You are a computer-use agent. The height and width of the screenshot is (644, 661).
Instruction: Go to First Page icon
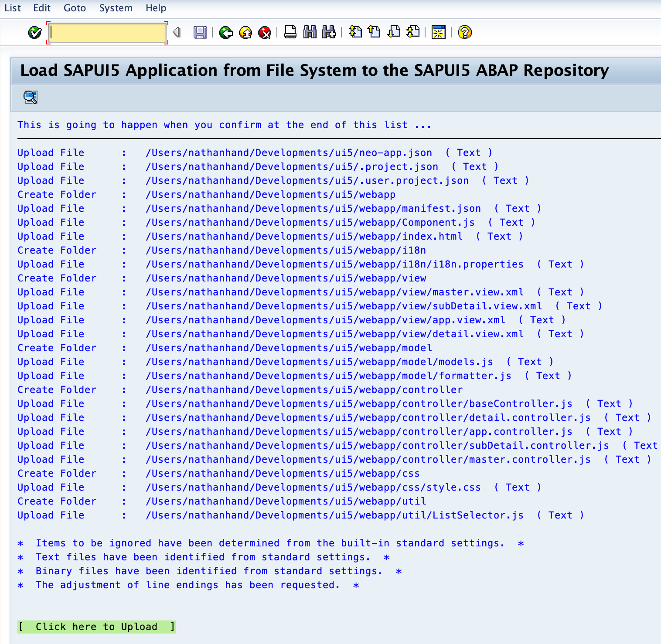(355, 32)
